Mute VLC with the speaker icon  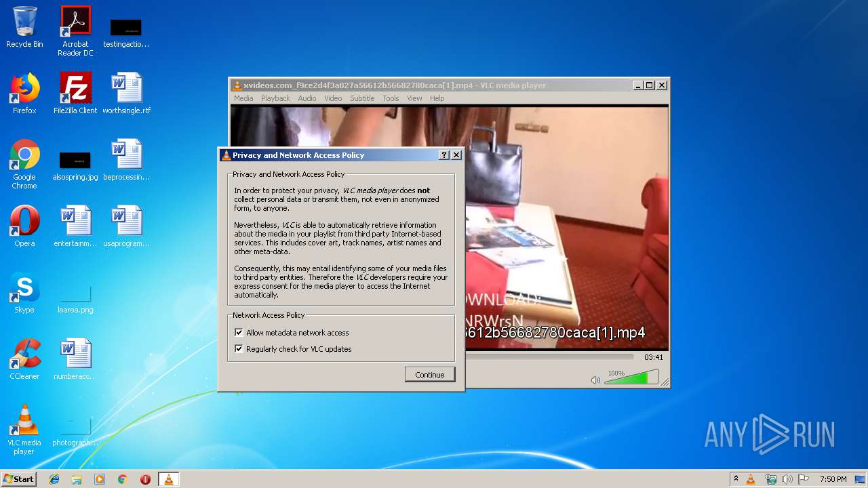point(595,380)
